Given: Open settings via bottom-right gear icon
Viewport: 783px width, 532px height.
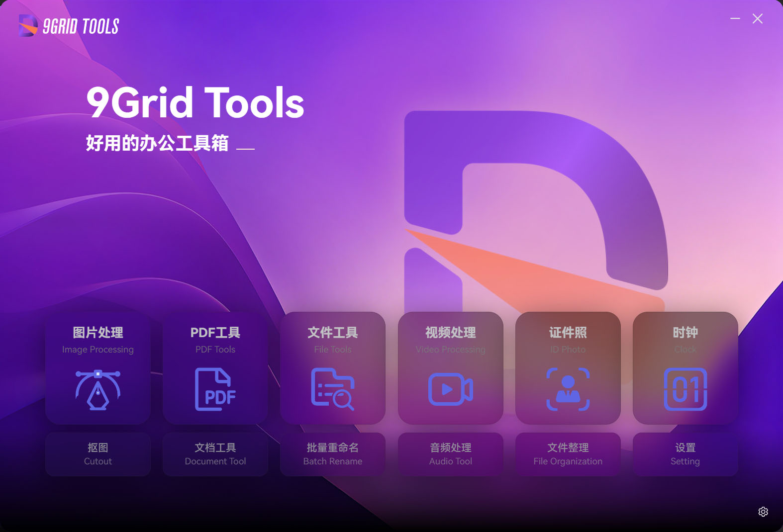Looking at the screenshot, I should (763, 512).
